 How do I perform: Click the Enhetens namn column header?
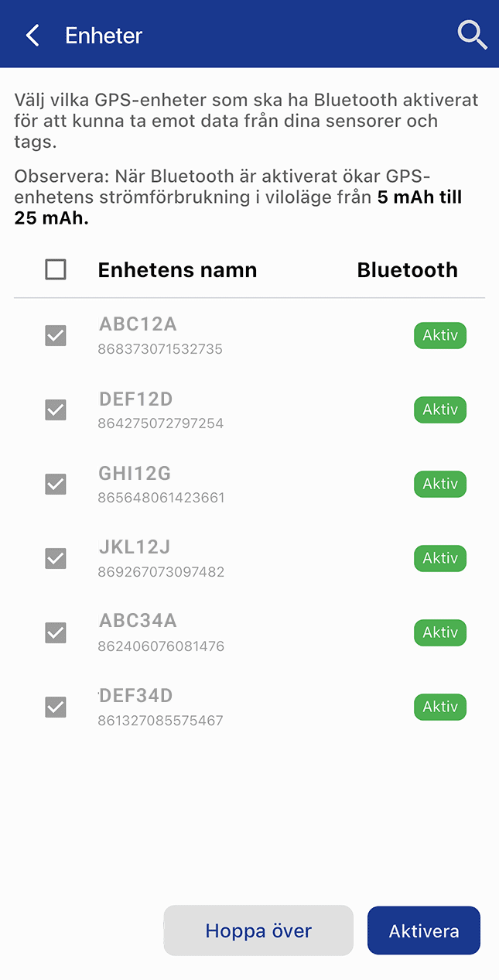177,270
